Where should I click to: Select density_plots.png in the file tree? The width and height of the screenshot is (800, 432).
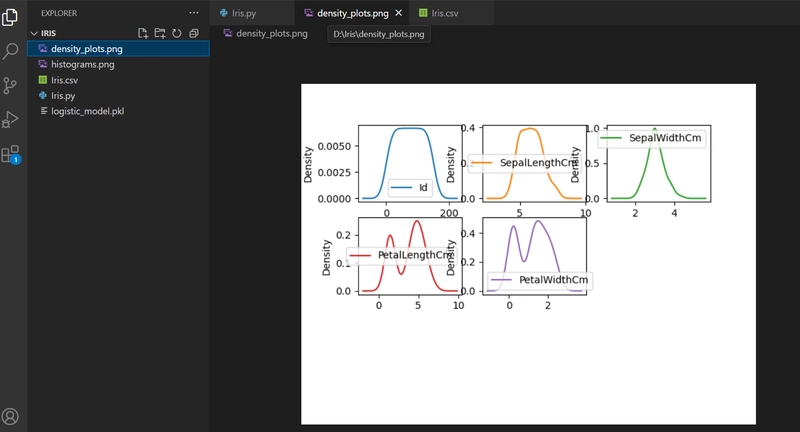[118, 48]
